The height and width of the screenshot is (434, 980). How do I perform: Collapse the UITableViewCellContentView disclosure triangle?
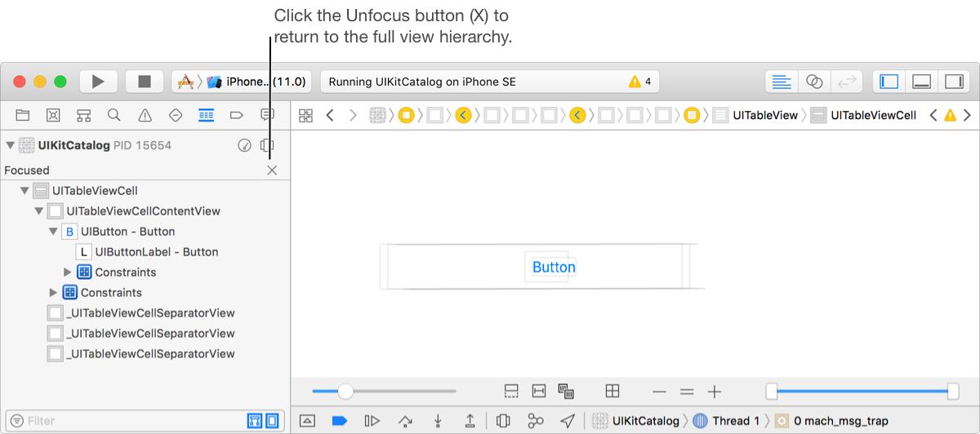point(38,211)
